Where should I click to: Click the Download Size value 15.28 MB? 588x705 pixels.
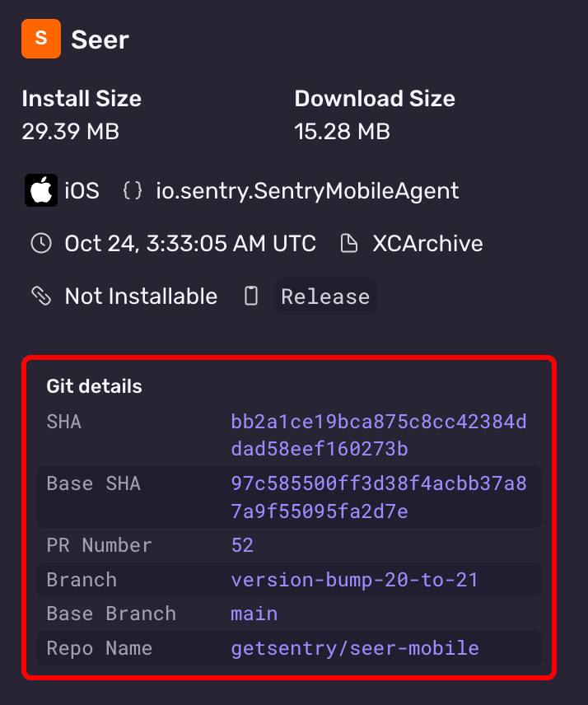click(x=342, y=131)
